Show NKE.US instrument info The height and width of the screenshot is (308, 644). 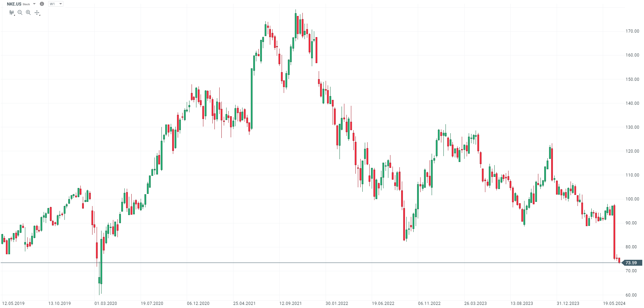[42, 4]
